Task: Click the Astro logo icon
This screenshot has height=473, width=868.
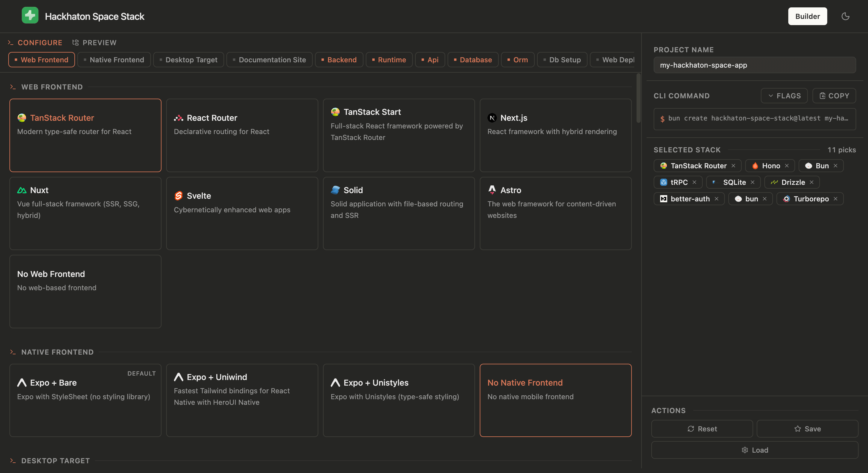Action: coord(492,190)
